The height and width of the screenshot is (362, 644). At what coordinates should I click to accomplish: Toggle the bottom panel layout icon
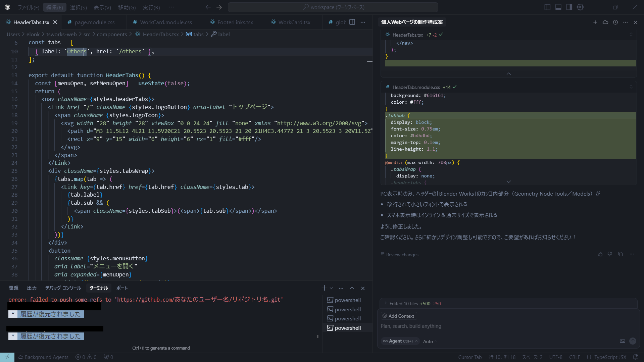558,7
